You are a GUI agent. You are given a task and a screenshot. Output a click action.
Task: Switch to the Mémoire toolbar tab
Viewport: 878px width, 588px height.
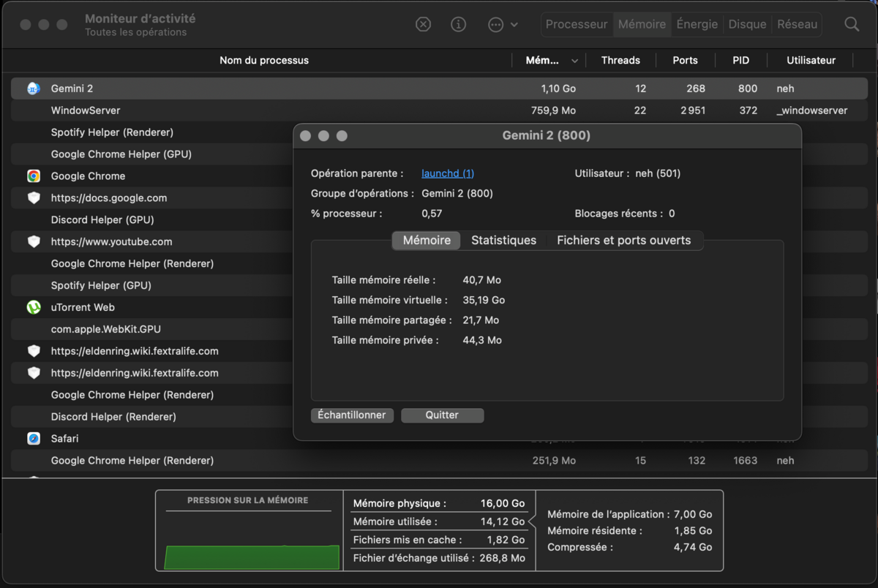642,24
